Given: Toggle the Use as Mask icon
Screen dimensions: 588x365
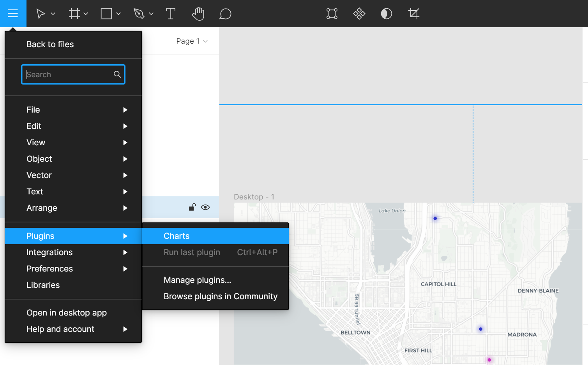Looking at the screenshot, I should [386, 14].
